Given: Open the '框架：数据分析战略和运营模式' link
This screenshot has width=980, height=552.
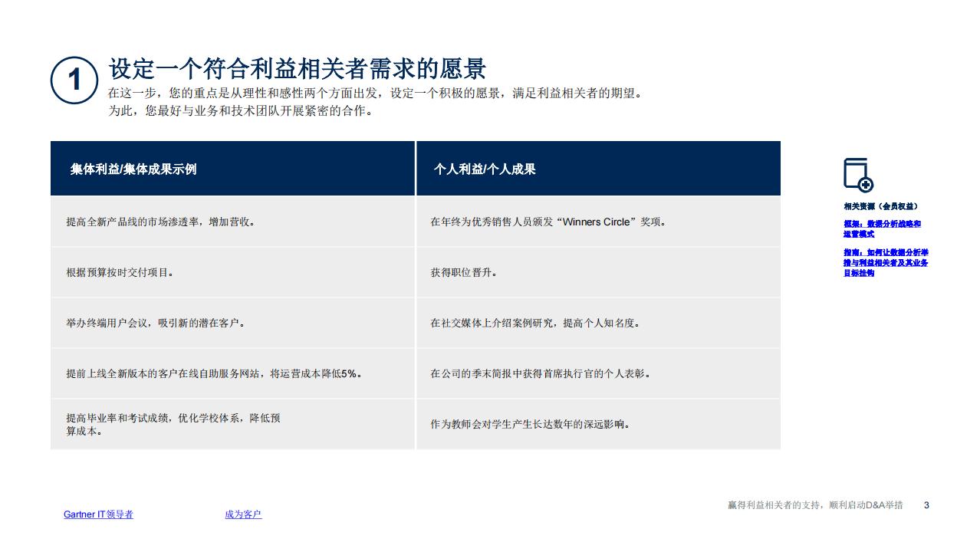Looking at the screenshot, I should 882,228.
